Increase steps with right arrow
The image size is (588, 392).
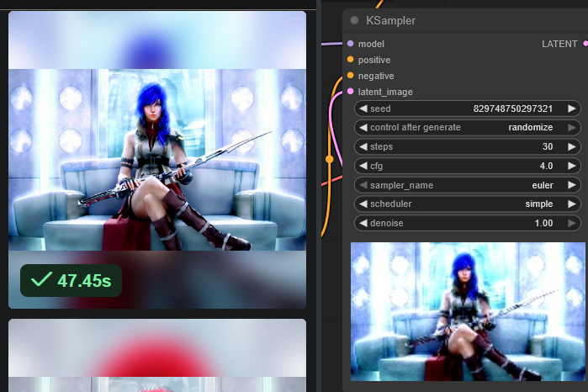click(x=571, y=146)
